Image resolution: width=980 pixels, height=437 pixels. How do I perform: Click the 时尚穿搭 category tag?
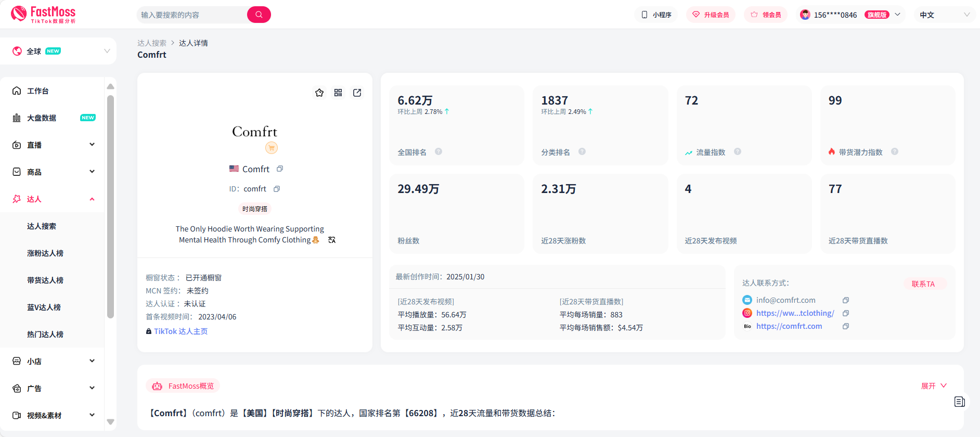(255, 209)
